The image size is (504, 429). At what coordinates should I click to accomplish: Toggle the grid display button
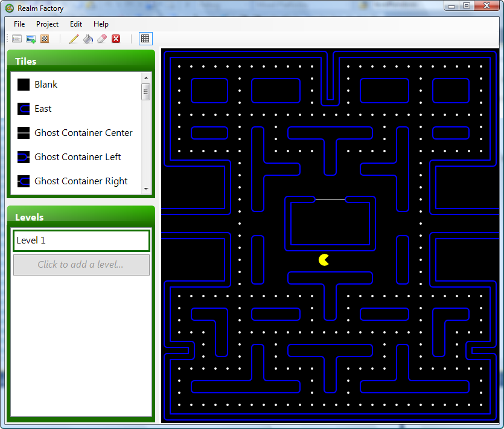[145, 39]
